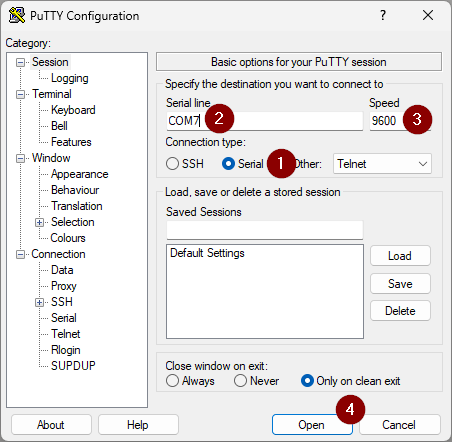Click the question mark help icon
The image size is (452, 442).
[383, 15]
